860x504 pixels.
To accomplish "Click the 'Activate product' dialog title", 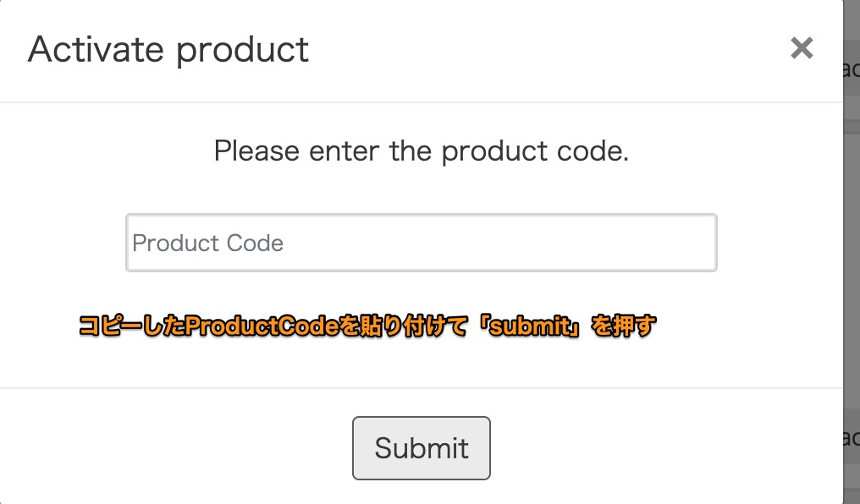I will tap(168, 51).
